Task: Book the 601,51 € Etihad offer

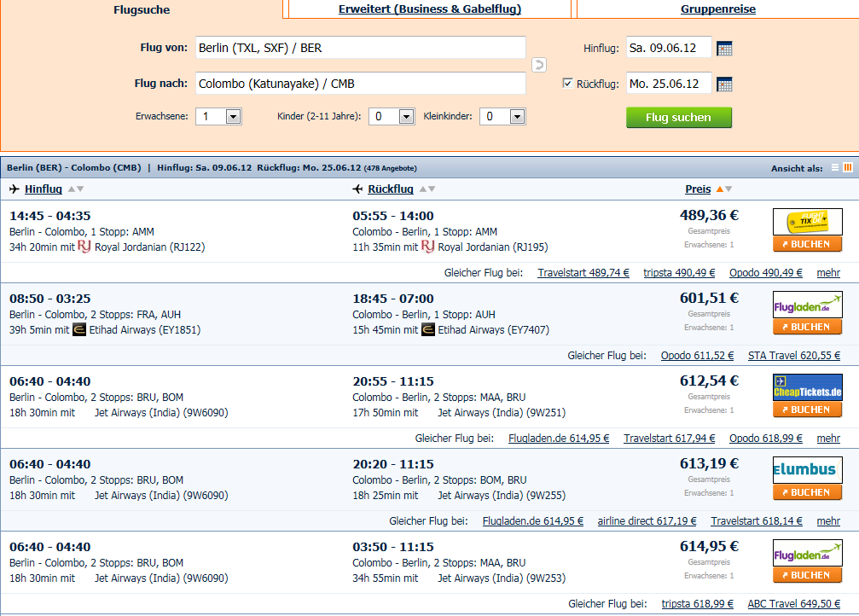Action: (808, 327)
